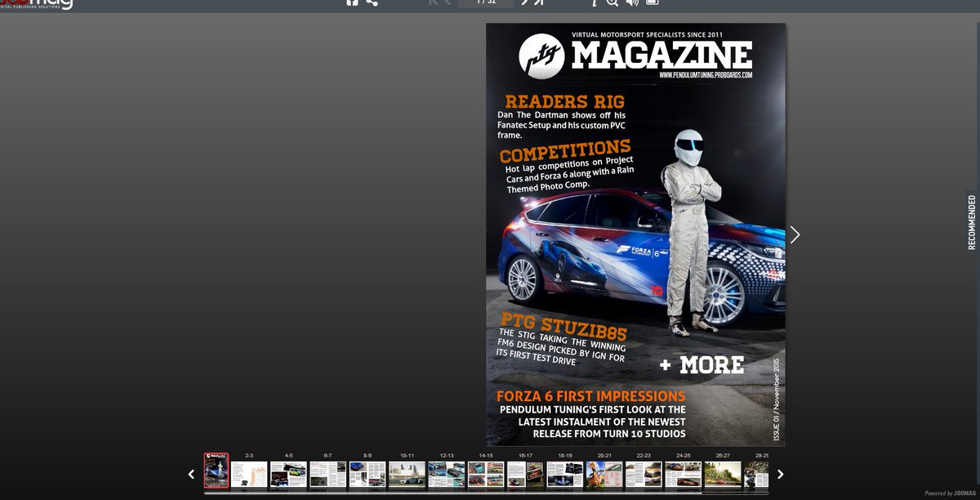Click the Joomag logo
The height and width of the screenshot is (500, 980).
[37, 3]
